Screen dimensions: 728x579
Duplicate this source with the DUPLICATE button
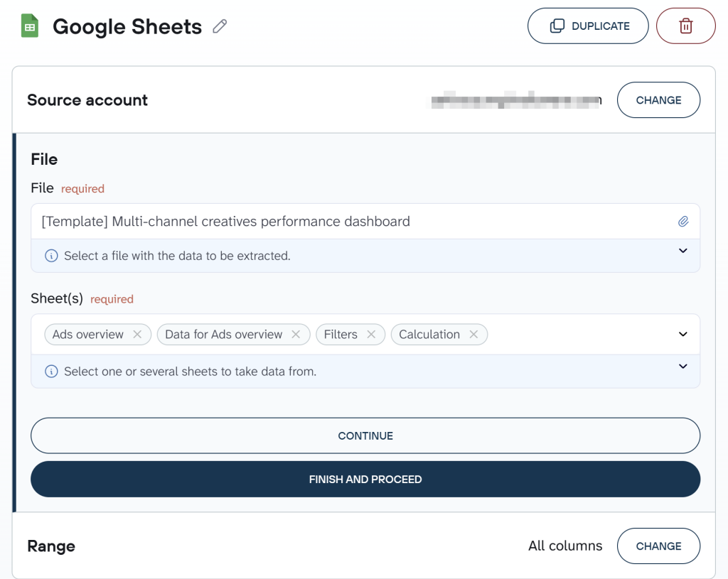[588, 26]
